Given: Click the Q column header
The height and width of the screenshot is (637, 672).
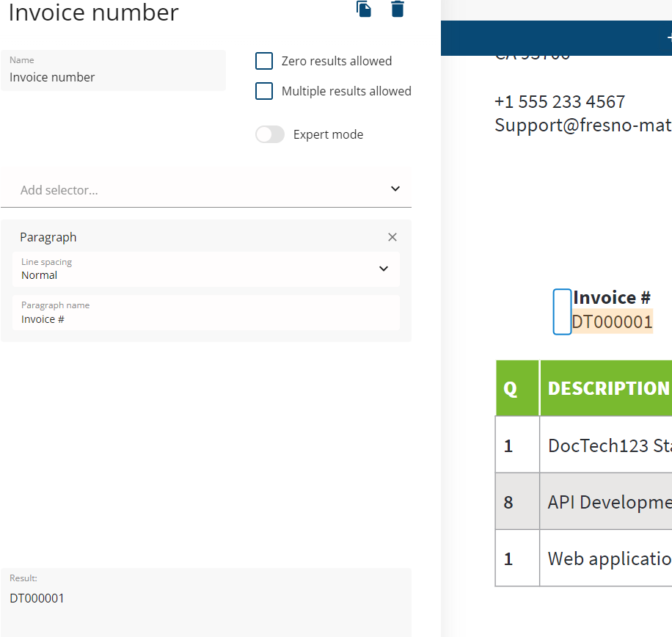Looking at the screenshot, I should pos(511,389).
